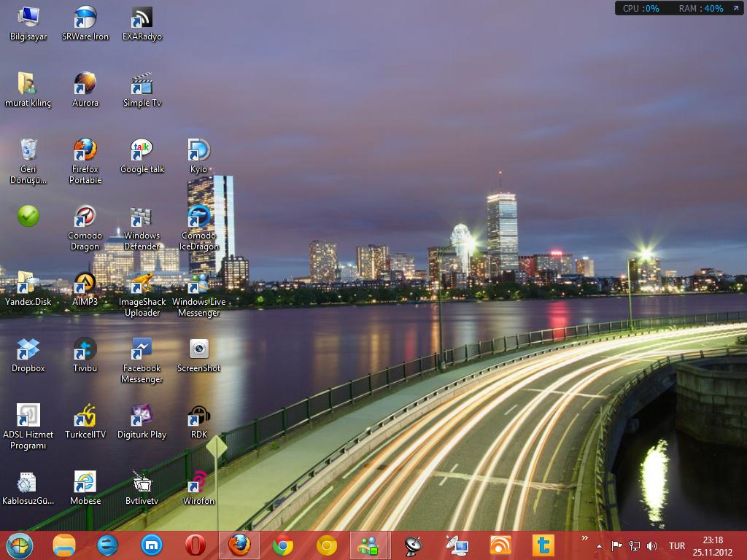Open the Dropbox desktop icon

coord(28,350)
